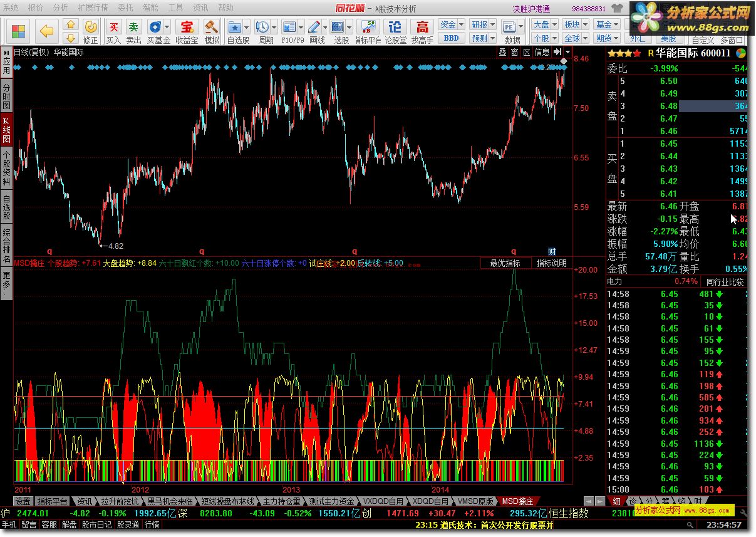The width and height of the screenshot is (756, 537).
Task: Open the 板块 dropdown
Action: pos(575,24)
